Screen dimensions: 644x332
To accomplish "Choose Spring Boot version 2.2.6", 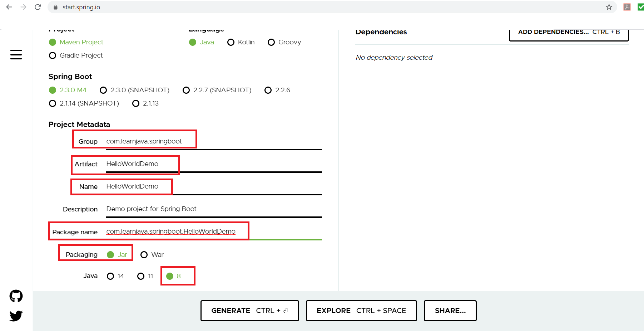I will pos(268,90).
